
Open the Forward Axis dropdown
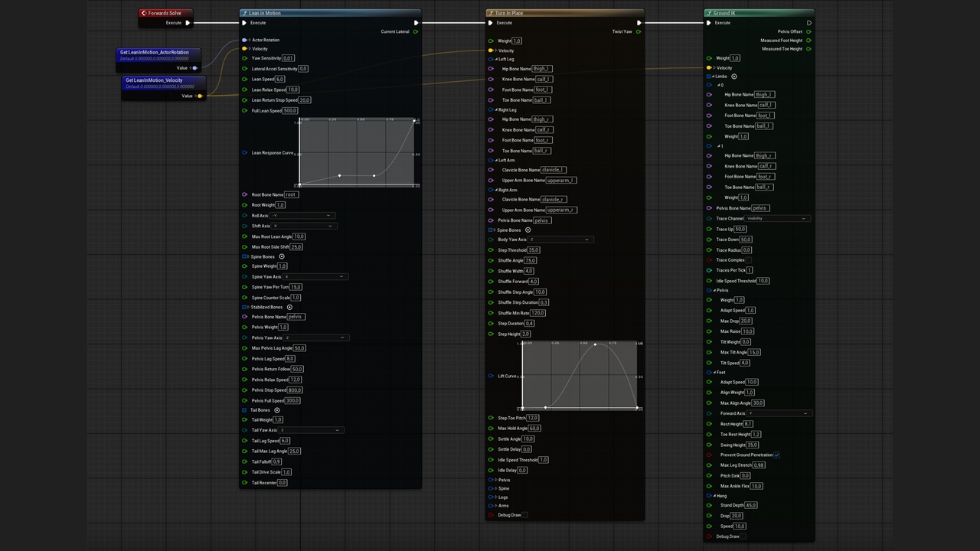pyautogui.click(x=779, y=413)
